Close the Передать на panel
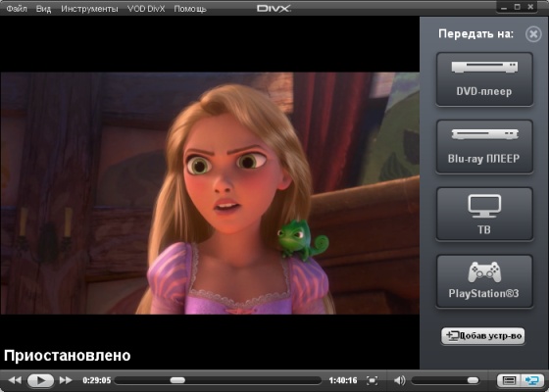Image resolution: width=549 pixels, height=392 pixels. point(533,34)
